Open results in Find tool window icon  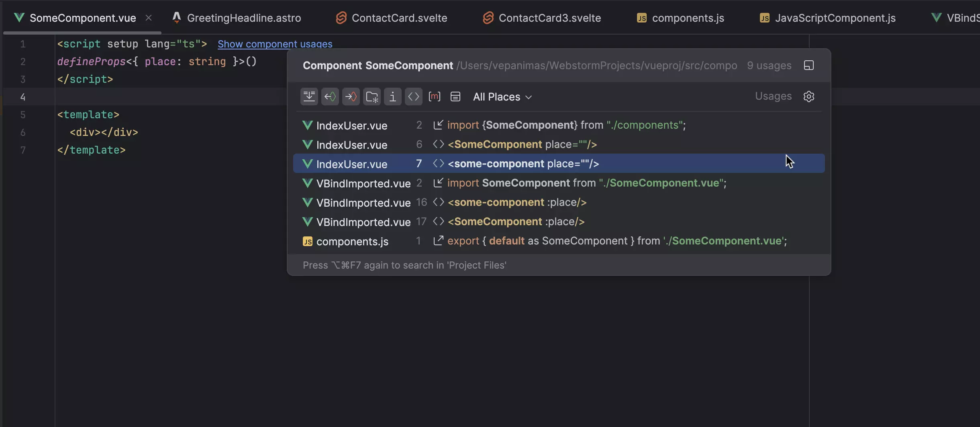[x=808, y=66]
